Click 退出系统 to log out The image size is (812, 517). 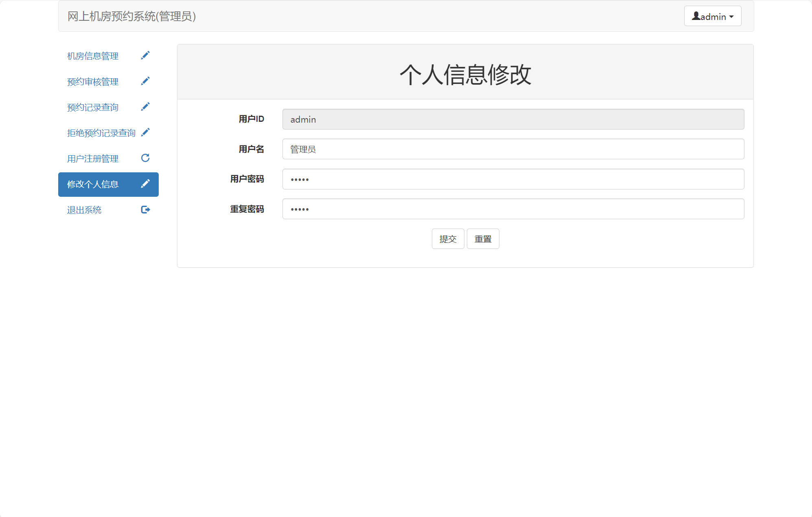83,210
